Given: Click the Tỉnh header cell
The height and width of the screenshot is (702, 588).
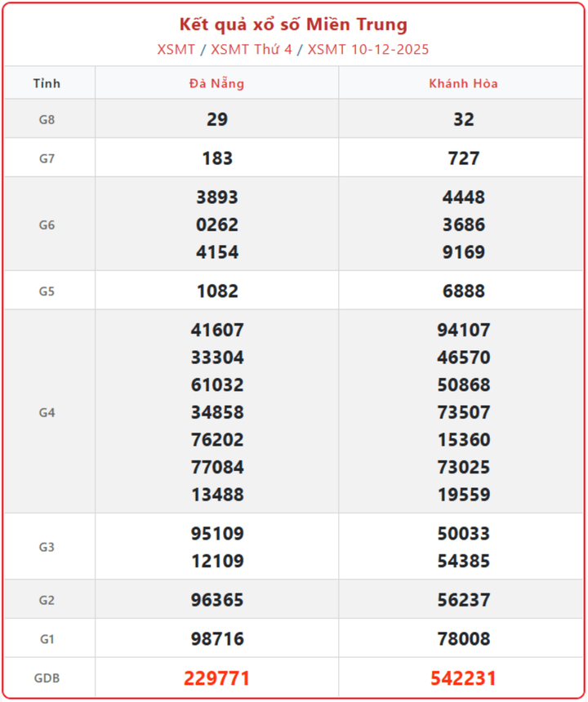Looking at the screenshot, I should [47, 83].
